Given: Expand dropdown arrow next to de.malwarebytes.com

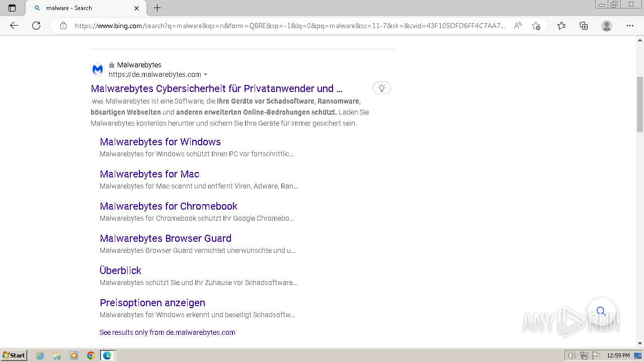Looking at the screenshot, I should tap(205, 74).
